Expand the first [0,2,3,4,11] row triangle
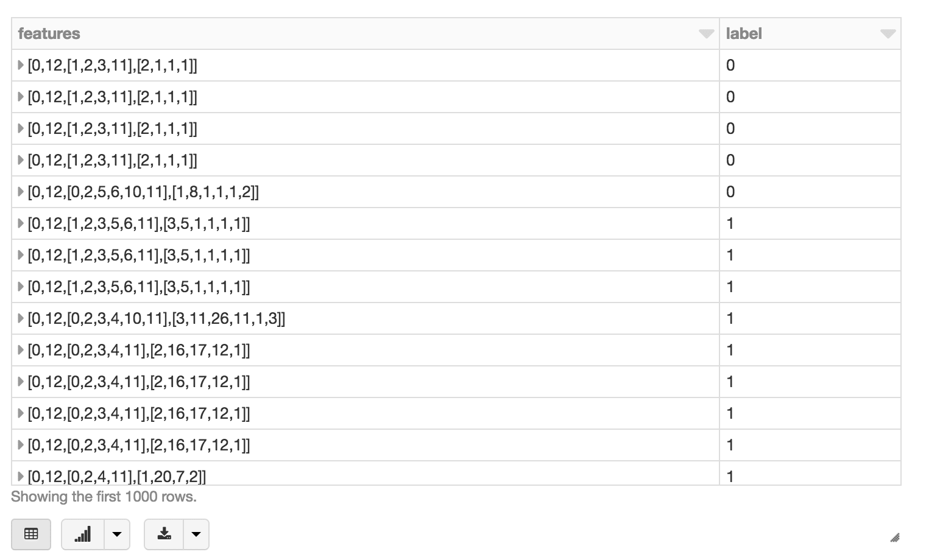Screen dimensions: 926x560 [21, 350]
